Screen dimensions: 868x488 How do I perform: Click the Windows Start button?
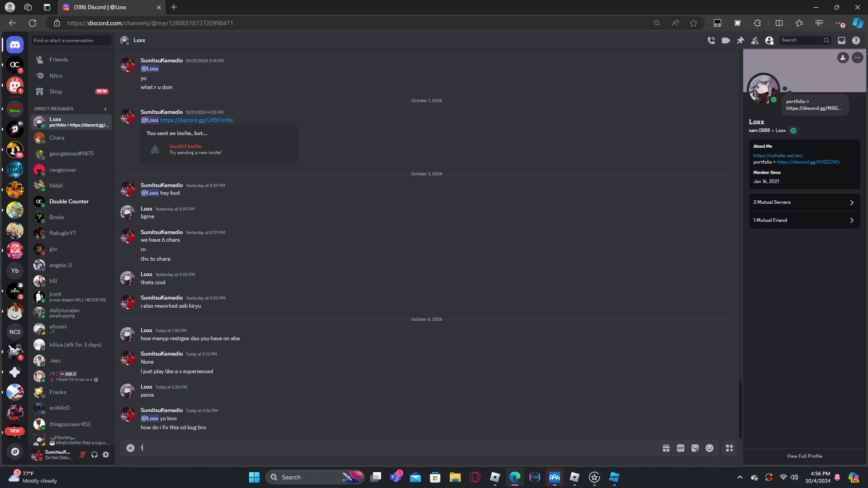coord(254,477)
